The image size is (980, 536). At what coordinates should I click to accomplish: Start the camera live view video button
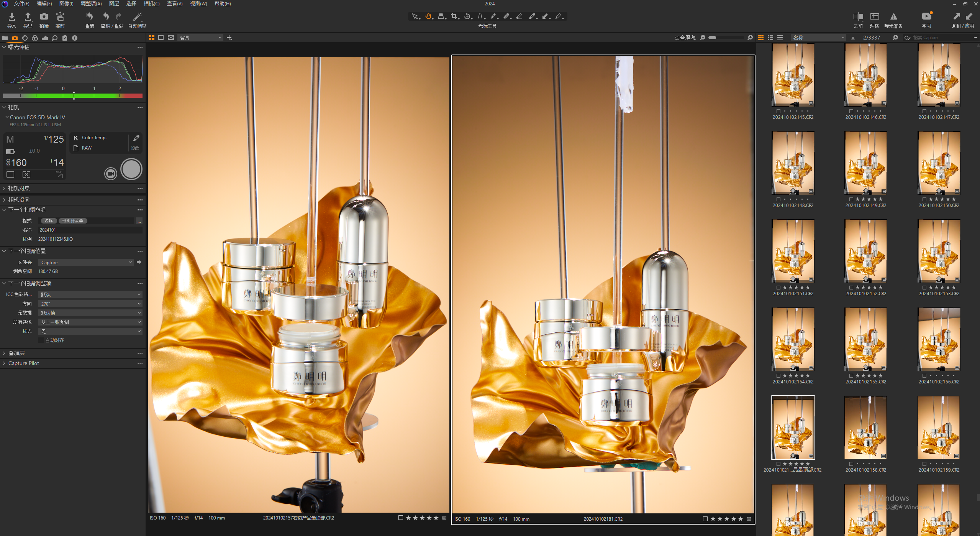pos(111,174)
